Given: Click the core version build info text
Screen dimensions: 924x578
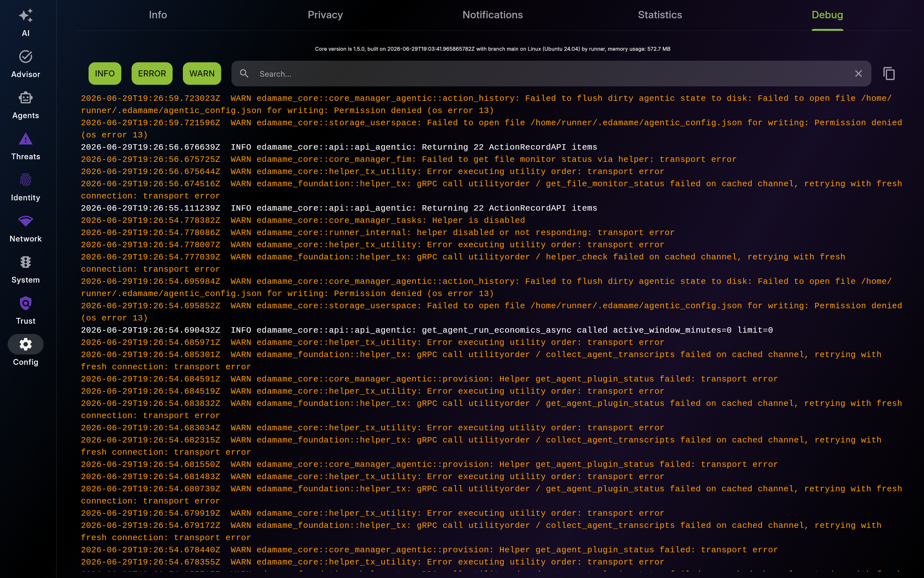Looking at the screenshot, I should [x=492, y=49].
